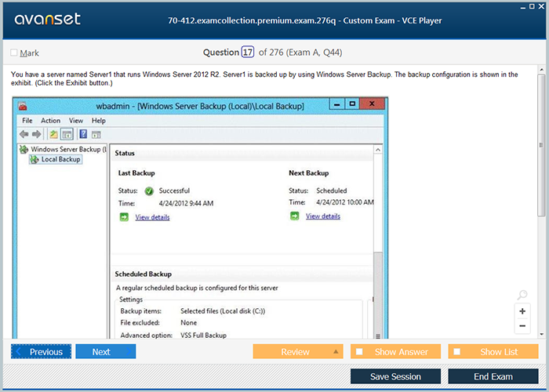The height and width of the screenshot is (392, 549).
Task: Tick the Mark checkbox
Action: (x=14, y=53)
